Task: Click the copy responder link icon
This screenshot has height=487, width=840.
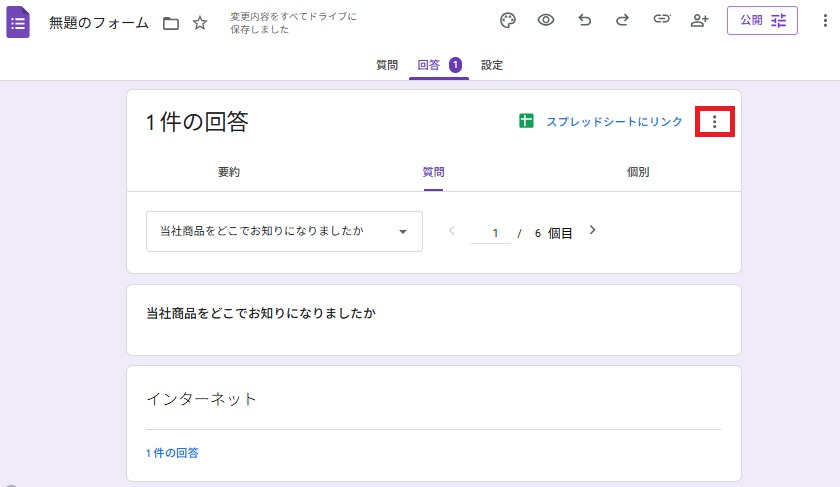Action: (661, 20)
